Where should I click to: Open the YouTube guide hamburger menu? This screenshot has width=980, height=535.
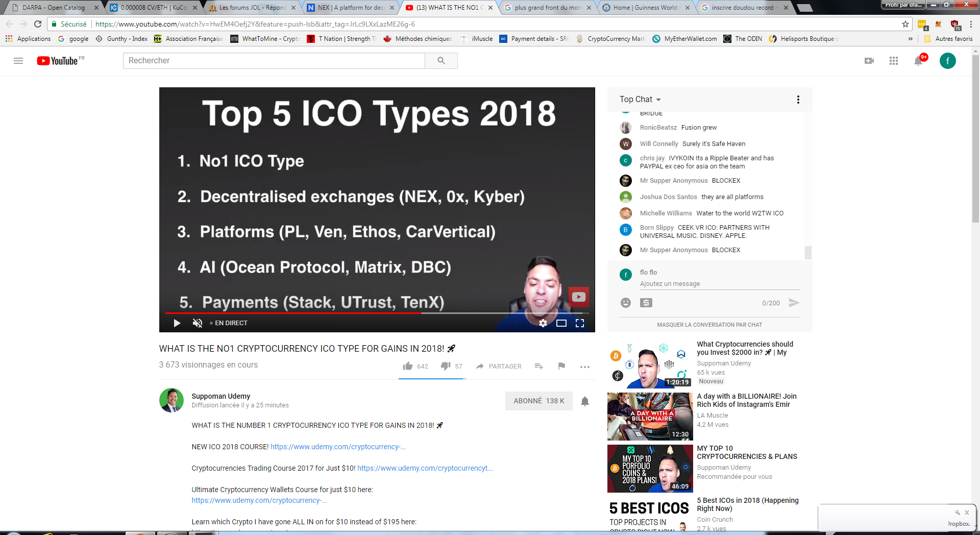point(18,61)
